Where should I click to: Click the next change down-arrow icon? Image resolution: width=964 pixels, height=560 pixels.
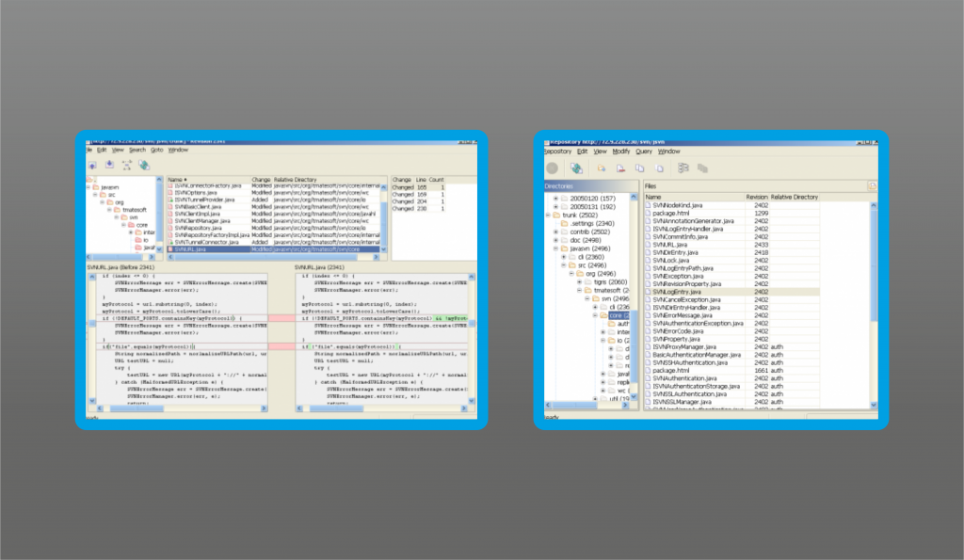pyautogui.click(x=109, y=165)
